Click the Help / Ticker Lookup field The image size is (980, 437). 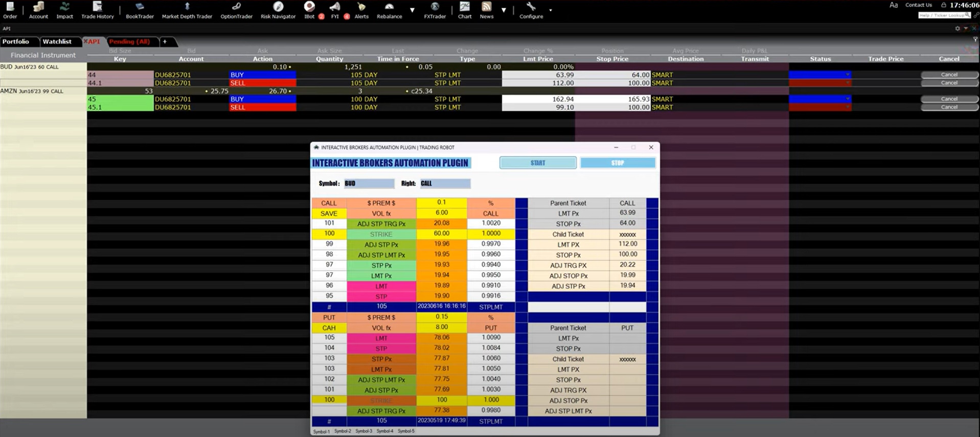(945, 15)
